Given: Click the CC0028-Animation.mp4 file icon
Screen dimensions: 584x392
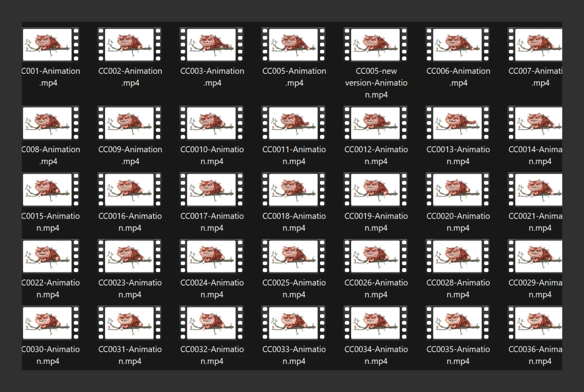Looking at the screenshot, I should coord(457,256).
